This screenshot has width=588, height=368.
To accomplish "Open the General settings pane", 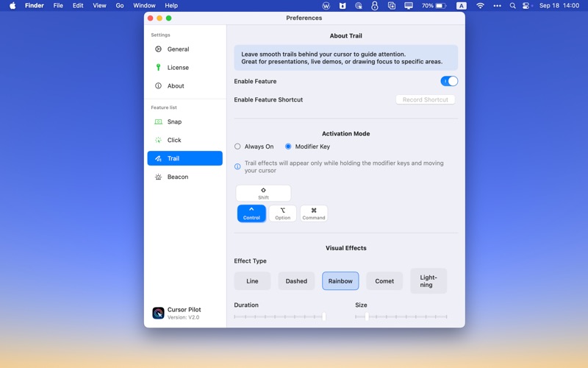I will [185, 49].
